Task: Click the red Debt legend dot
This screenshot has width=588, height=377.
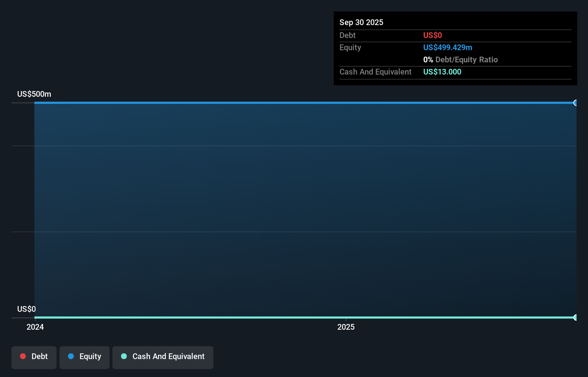Action: [x=23, y=356]
